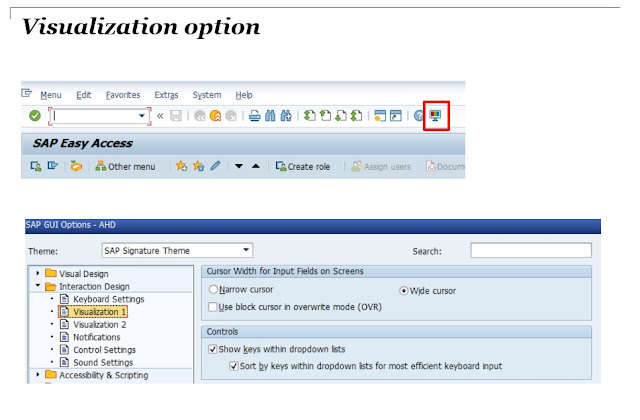Open the Menu menu
640x420 pixels.
coord(51,95)
